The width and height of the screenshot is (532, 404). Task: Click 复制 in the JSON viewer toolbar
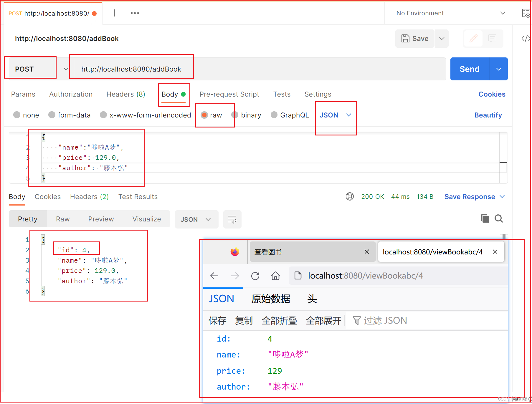[244, 320]
